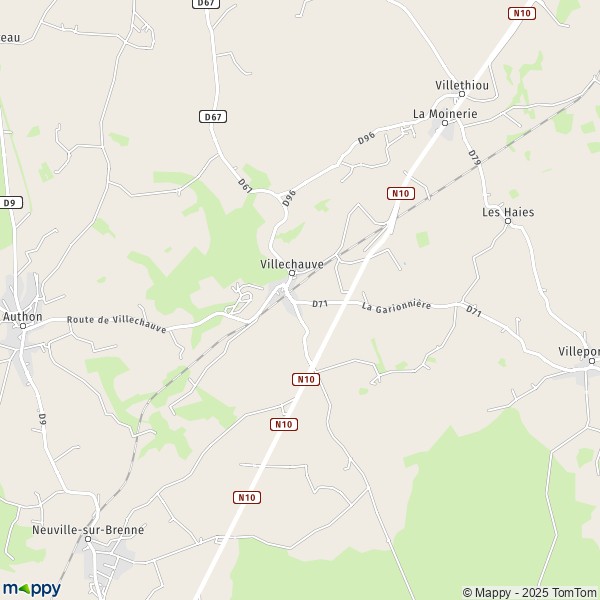600x600 pixels.
Task: Click the N10 shield near Les Haies
Action: tap(401, 194)
